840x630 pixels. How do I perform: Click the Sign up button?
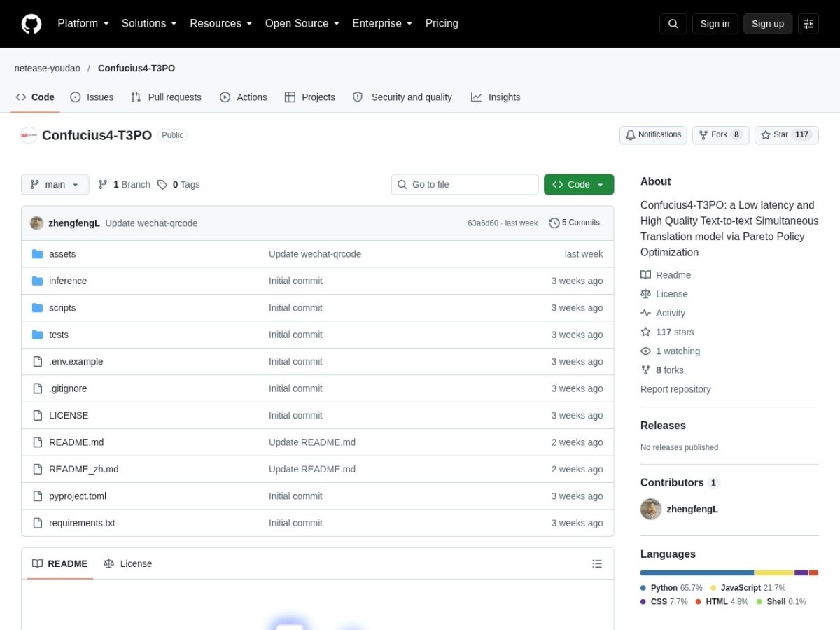(x=768, y=24)
